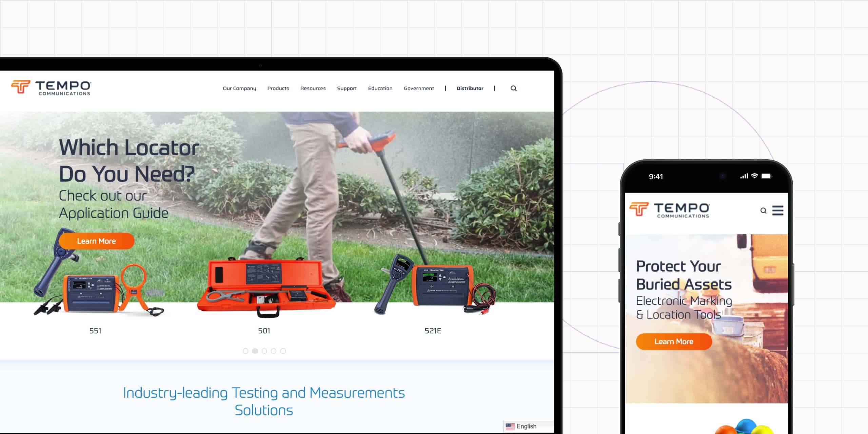Click the Distributor link
The height and width of the screenshot is (434, 868).
click(470, 88)
